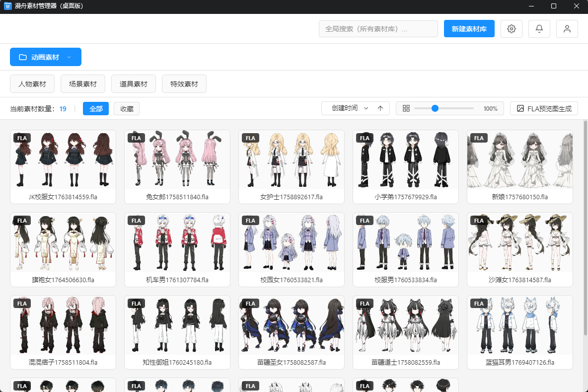Click the 新建素材库 button

coord(469,29)
